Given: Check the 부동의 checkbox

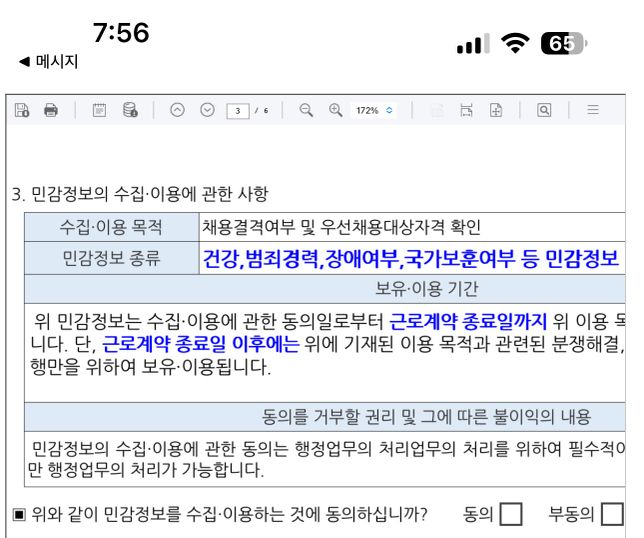Looking at the screenshot, I should (x=611, y=515).
